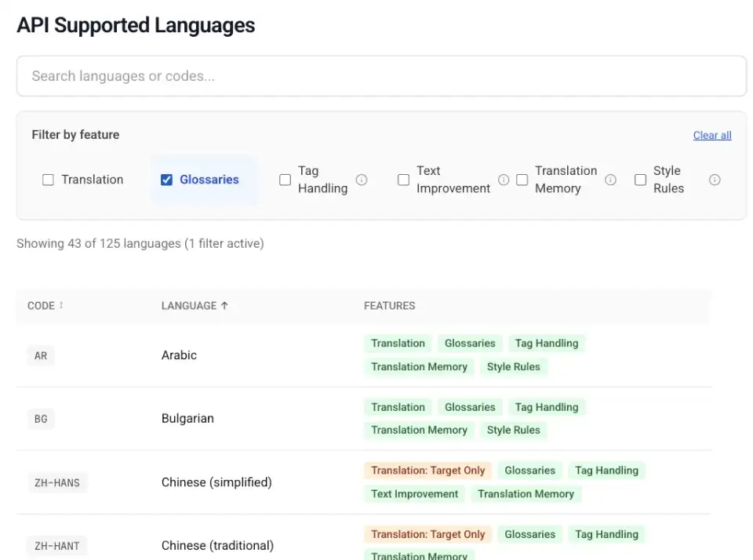753x560 pixels.
Task: Select the ZH-HANS code badge
Action: tap(57, 482)
